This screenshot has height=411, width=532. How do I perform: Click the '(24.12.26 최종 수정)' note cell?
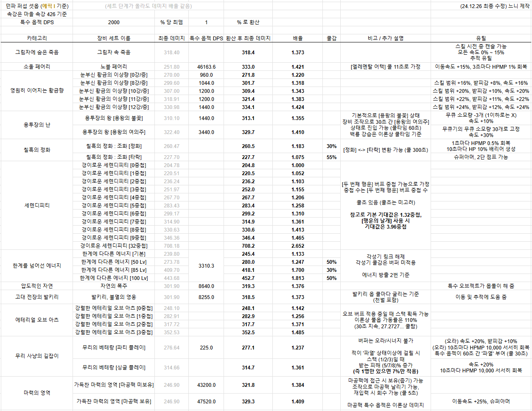click(x=494, y=6)
